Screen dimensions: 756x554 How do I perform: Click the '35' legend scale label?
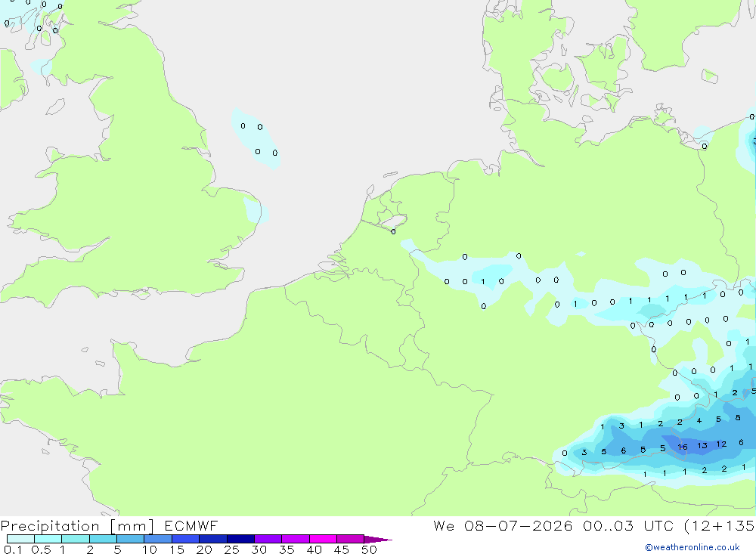pyautogui.click(x=287, y=549)
